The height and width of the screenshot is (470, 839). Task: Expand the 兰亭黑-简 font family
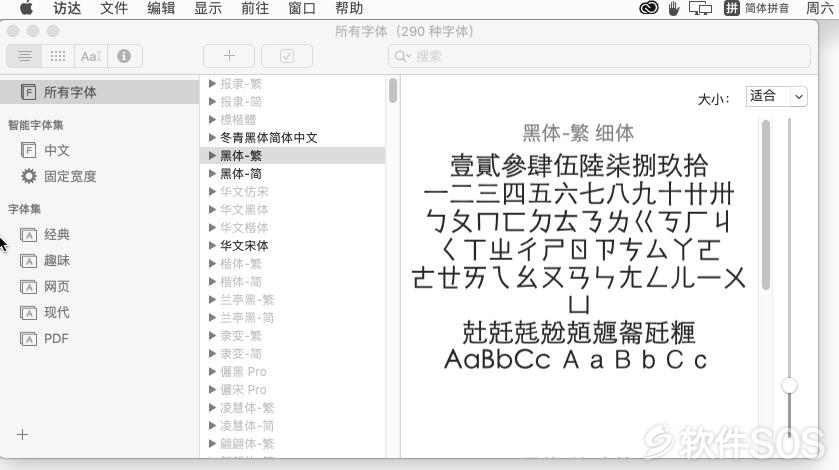pos(212,317)
